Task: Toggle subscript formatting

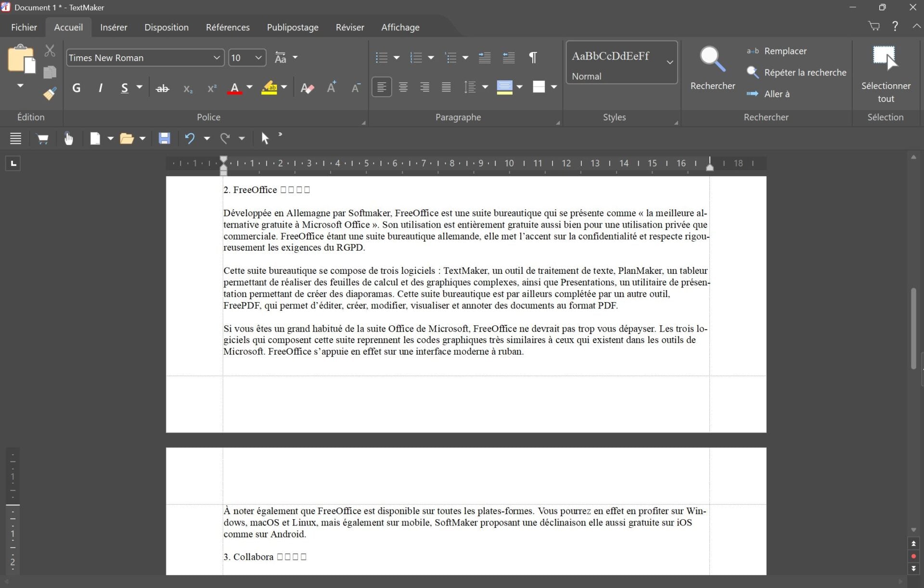Action: (x=188, y=88)
